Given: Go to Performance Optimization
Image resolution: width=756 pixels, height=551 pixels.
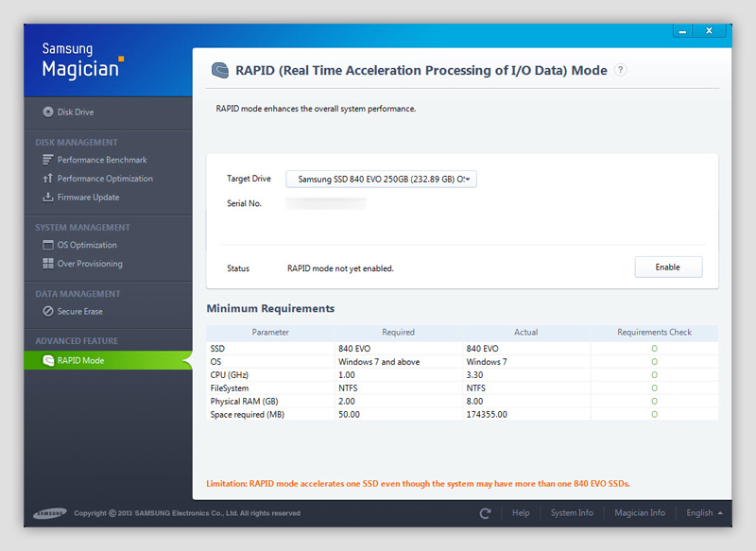Looking at the screenshot, I should coord(105,179).
